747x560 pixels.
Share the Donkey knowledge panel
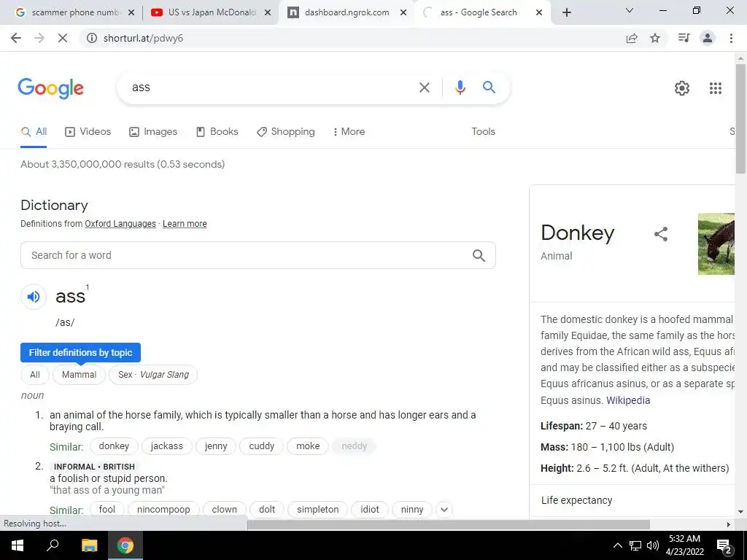coord(661,234)
